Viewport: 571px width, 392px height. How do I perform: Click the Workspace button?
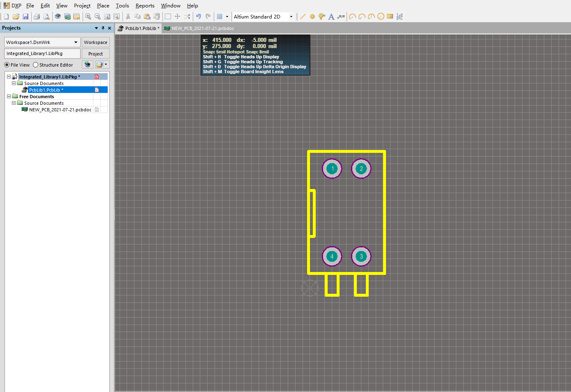[x=95, y=42]
